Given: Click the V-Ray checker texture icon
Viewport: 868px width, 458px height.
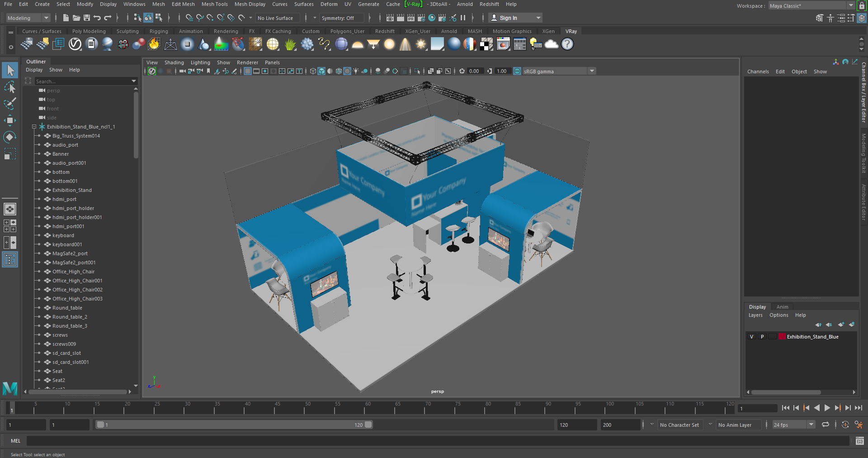Looking at the screenshot, I should click(x=486, y=44).
